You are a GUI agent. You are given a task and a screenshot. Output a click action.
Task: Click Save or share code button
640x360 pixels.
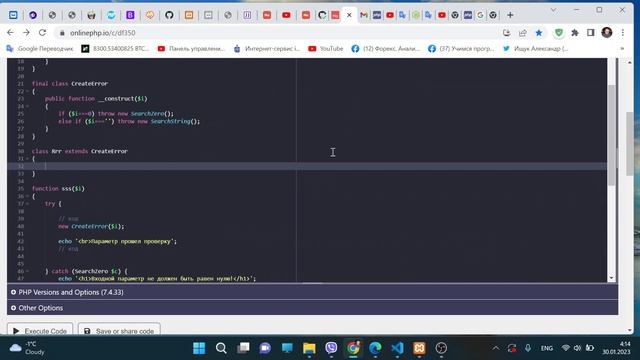(119, 330)
